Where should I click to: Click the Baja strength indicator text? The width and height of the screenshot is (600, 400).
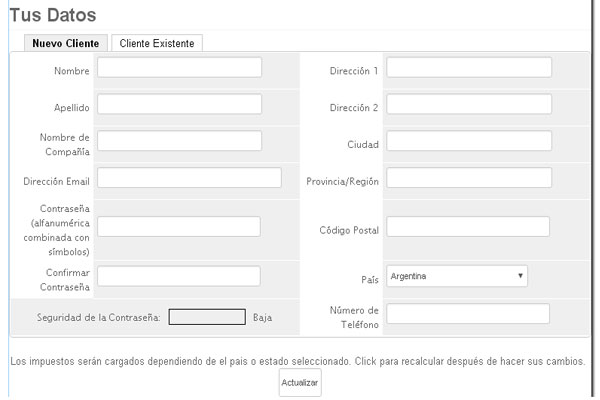(x=262, y=317)
